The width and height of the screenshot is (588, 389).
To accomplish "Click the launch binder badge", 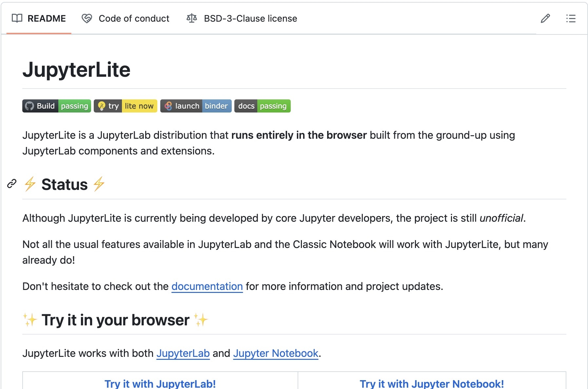I will point(196,106).
